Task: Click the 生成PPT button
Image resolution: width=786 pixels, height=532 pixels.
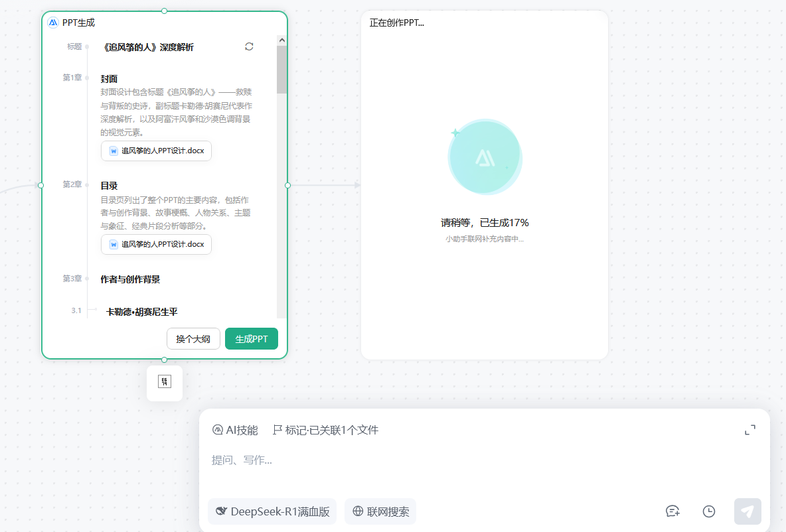Action: pyautogui.click(x=252, y=339)
